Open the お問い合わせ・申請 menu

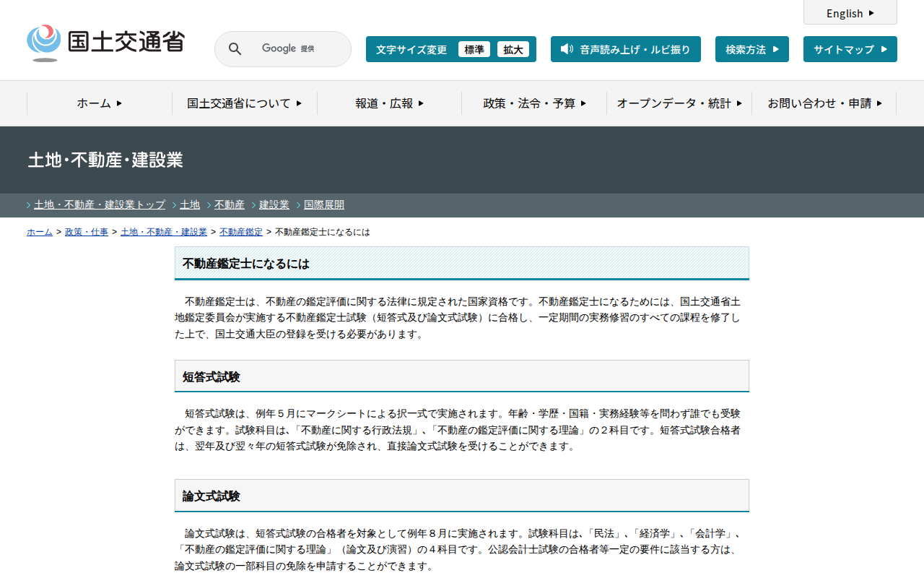pos(824,103)
